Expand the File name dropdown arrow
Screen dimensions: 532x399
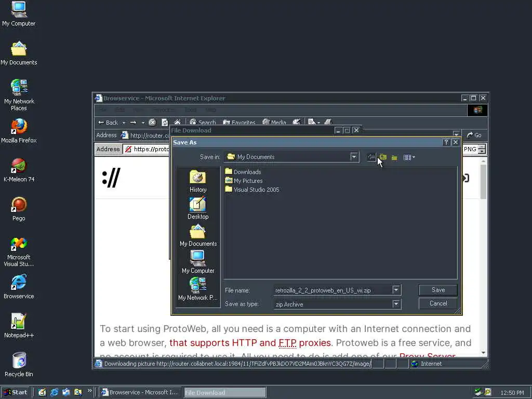(x=396, y=290)
